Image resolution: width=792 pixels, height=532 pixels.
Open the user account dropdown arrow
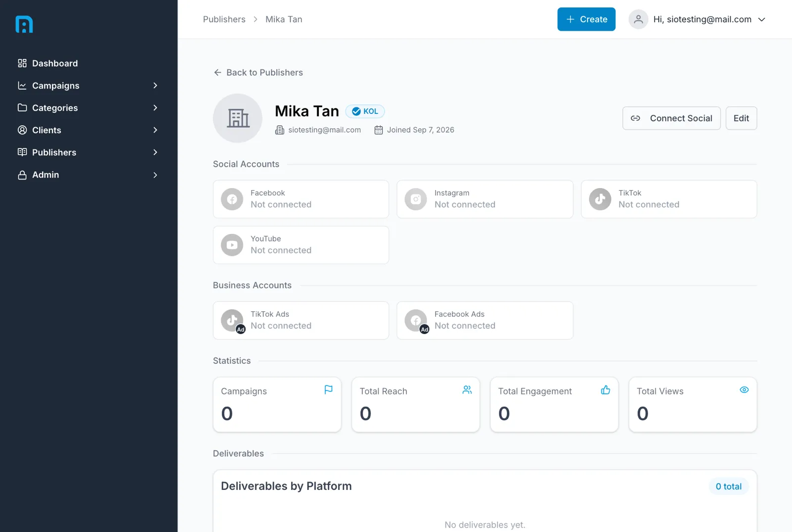[x=762, y=20]
